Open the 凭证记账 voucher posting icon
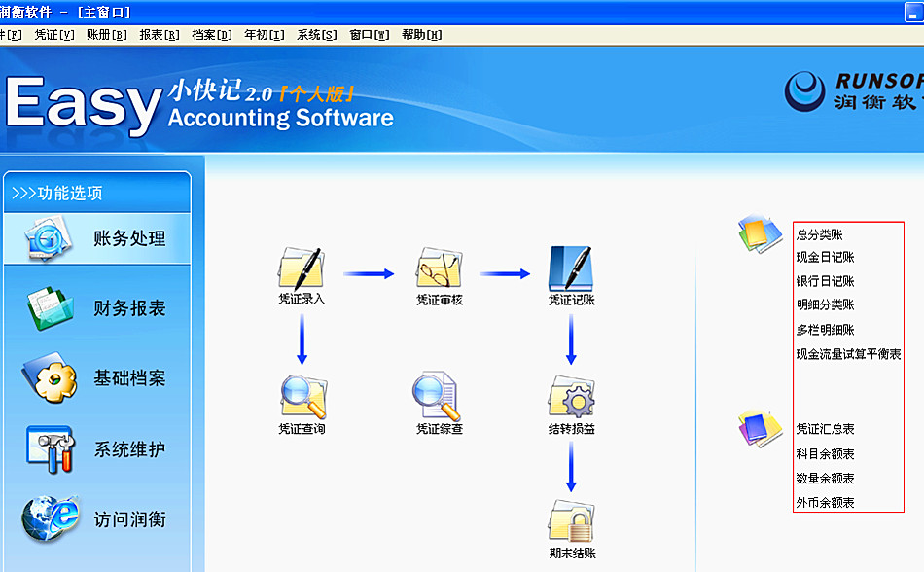924x572 pixels. pyautogui.click(x=571, y=268)
